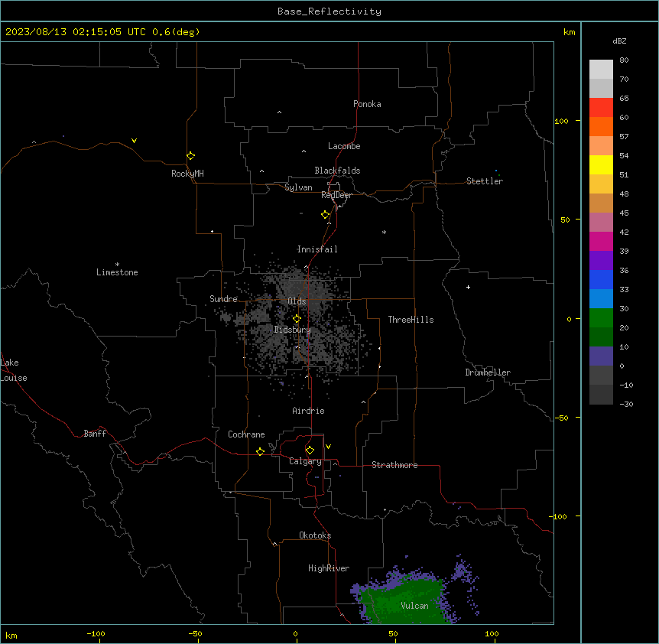Select the red 60-65 dBZ legend swatch
Screen dimensions: 659x644
click(601, 108)
